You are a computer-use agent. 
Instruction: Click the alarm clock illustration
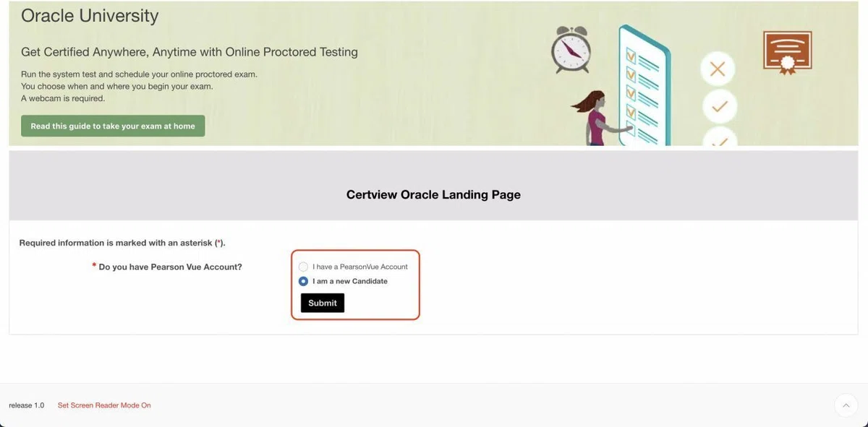[571, 51]
